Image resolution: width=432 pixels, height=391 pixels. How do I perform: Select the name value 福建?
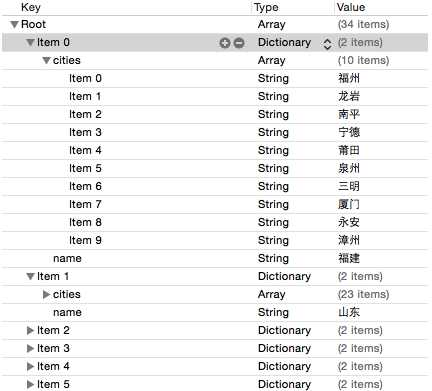click(349, 258)
